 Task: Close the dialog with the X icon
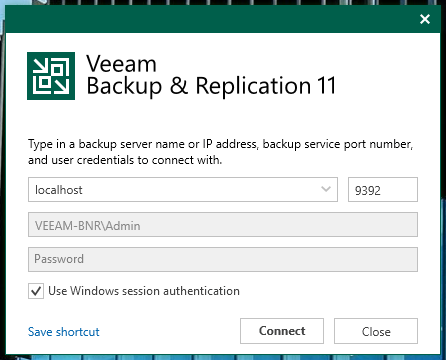[425, 19]
